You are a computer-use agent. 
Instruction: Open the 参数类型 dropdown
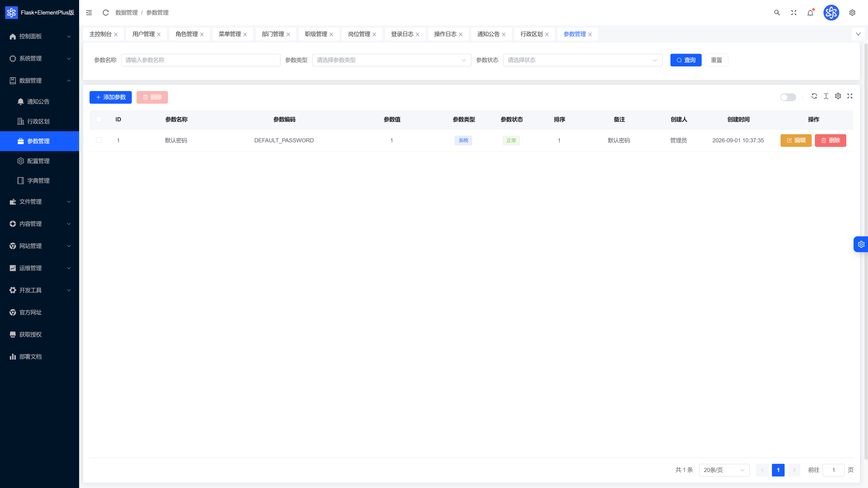pos(392,60)
